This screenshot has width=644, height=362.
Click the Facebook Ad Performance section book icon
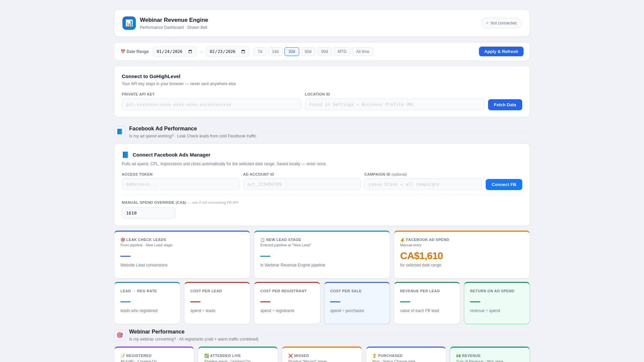pyautogui.click(x=120, y=132)
